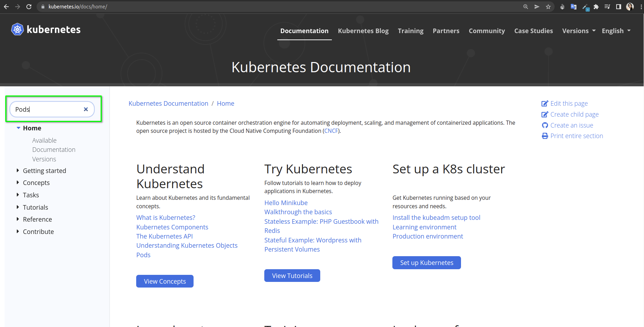Click the CNCF link
The height and width of the screenshot is (327, 644).
point(331,131)
